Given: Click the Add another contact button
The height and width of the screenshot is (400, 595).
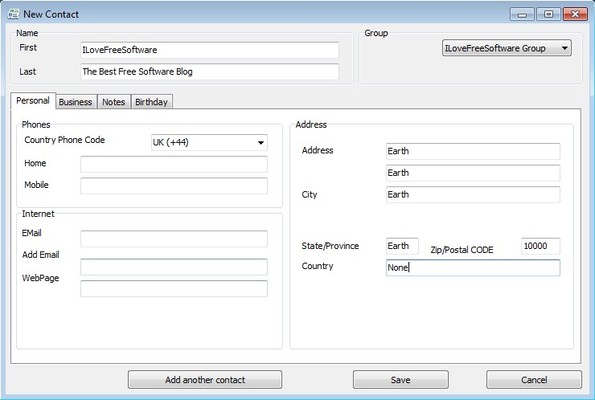Looking at the screenshot, I should click(x=205, y=380).
